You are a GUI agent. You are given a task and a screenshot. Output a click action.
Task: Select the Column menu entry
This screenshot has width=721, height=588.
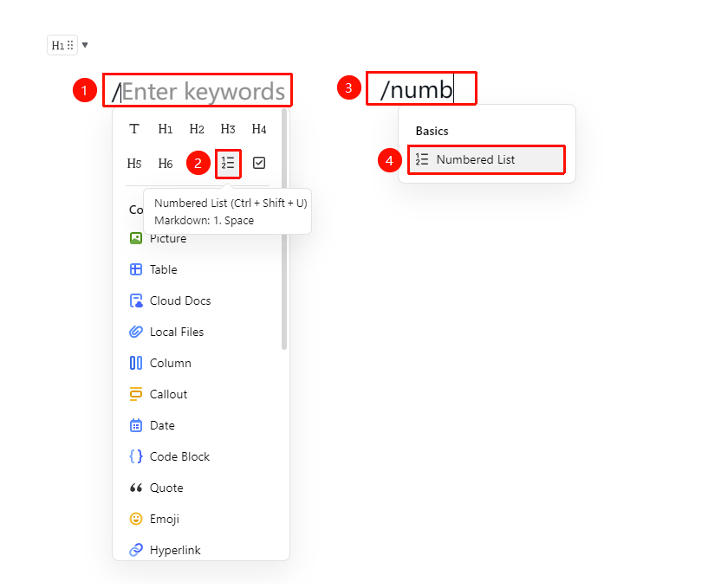[x=201, y=363]
